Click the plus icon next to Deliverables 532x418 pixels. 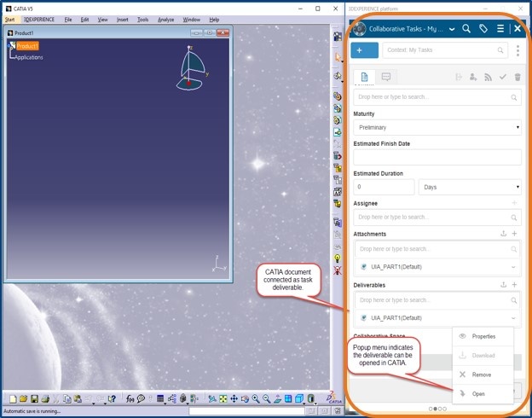pos(514,285)
